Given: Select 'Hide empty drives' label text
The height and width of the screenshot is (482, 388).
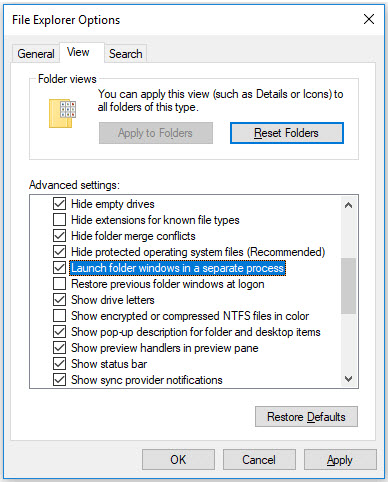Looking at the screenshot, I should (113, 204).
